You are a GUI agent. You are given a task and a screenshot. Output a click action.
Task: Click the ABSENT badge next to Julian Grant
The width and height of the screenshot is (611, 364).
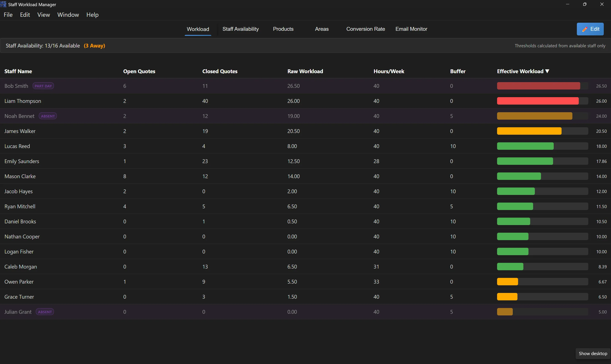coord(45,312)
